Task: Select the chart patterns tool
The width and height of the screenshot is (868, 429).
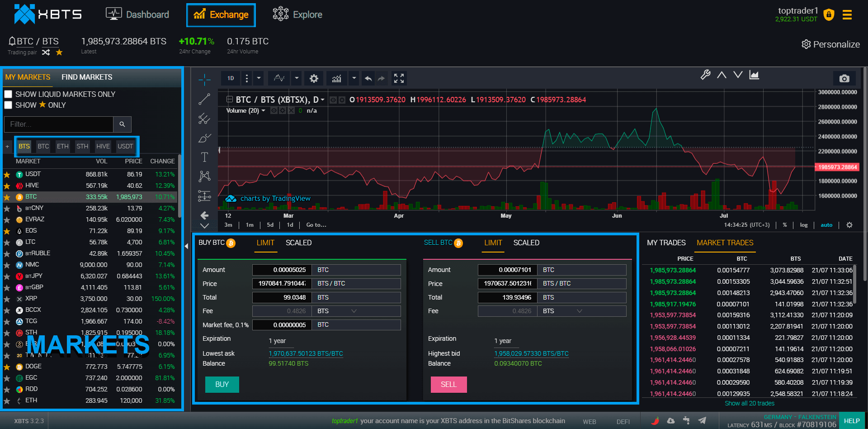Action: [204, 176]
